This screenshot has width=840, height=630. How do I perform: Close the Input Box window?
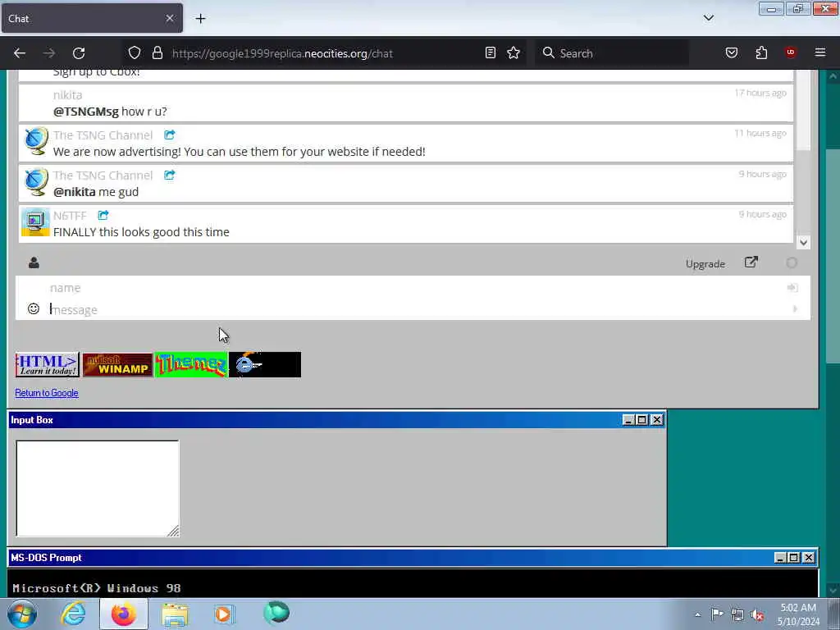coord(657,420)
